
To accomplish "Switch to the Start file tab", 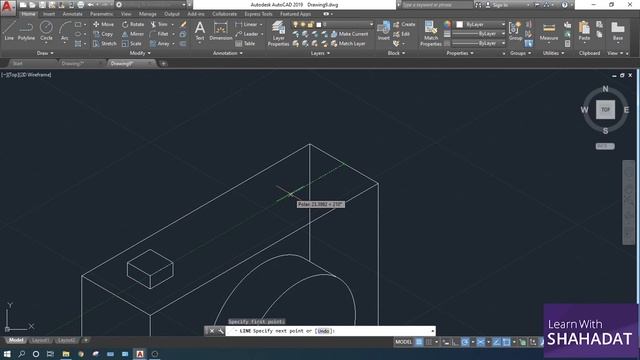I will pyautogui.click(x=18, y=64).
